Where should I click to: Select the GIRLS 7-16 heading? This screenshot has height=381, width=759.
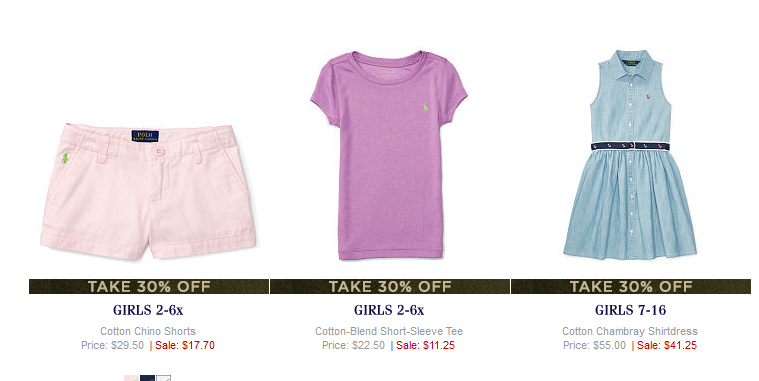[x=630, y=310]
